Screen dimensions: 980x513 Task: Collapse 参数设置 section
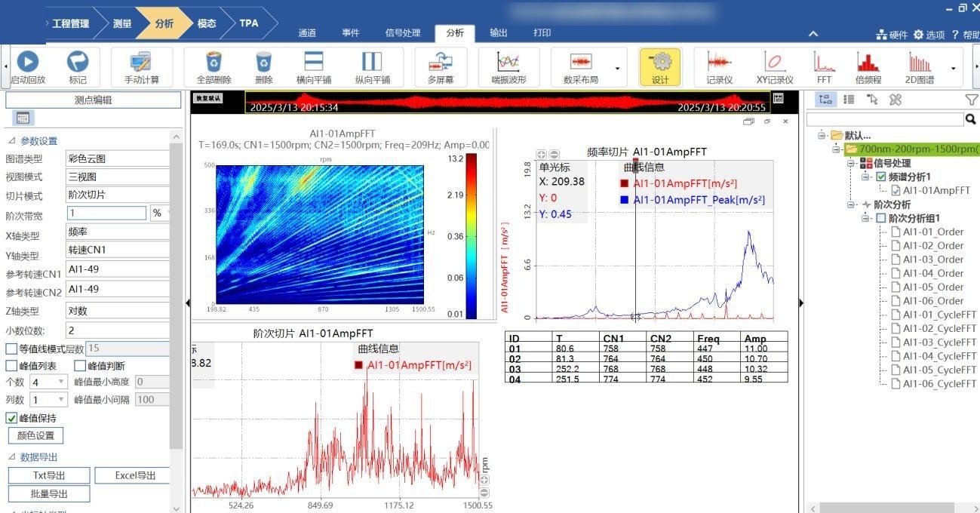[11, 141]
